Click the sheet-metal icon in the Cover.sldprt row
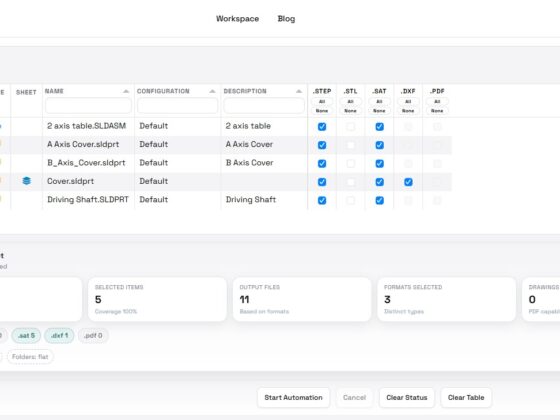This screenshot has height=420, width=560. coord(26,181)
